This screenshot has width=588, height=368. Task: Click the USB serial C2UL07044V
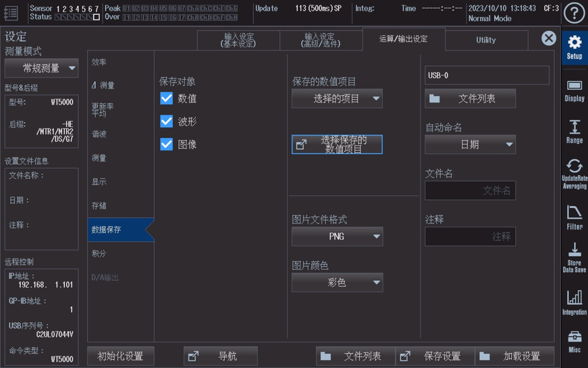coord(55,334)
